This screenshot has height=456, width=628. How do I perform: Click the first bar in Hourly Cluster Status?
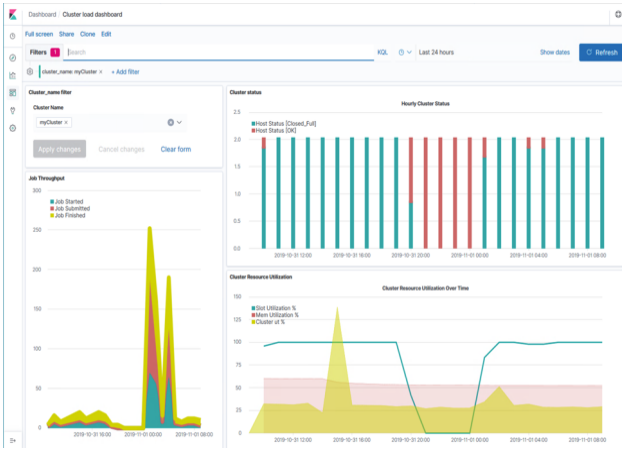[x=264, y=193]
